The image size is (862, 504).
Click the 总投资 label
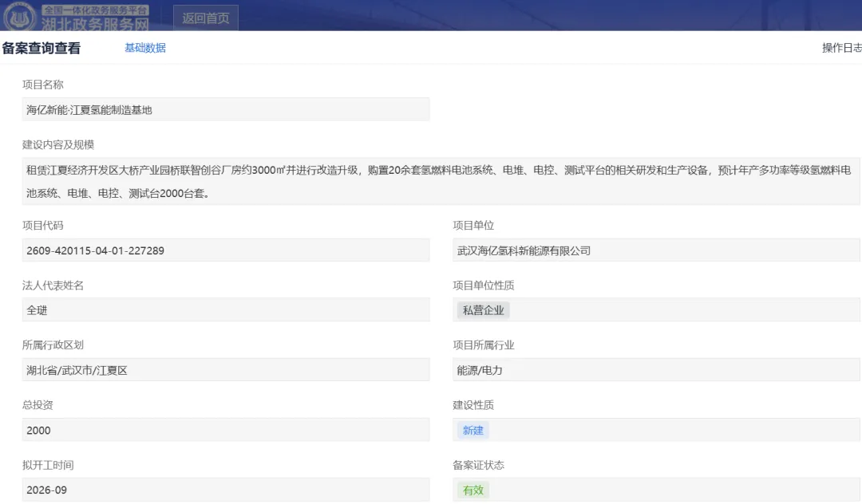pyautogui.click(x=38, y=404)
